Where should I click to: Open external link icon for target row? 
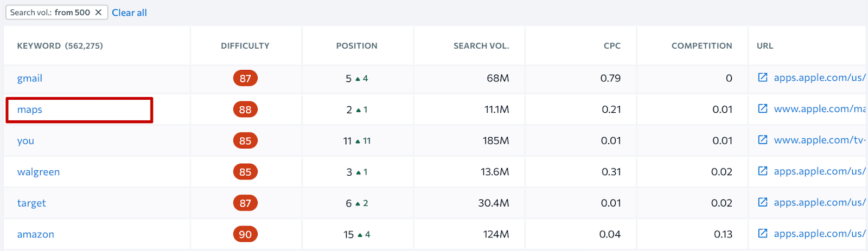(x=762, y=202)
